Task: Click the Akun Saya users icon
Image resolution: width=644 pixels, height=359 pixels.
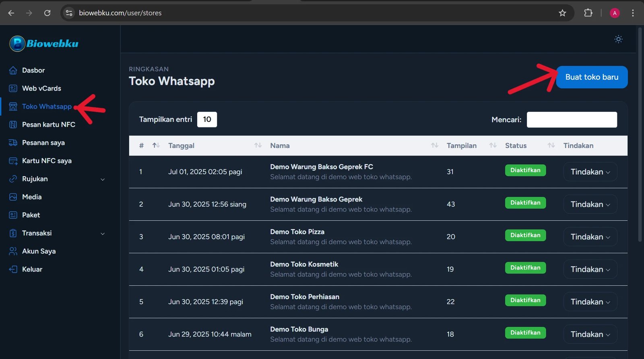Action: (x=13, y=251)
